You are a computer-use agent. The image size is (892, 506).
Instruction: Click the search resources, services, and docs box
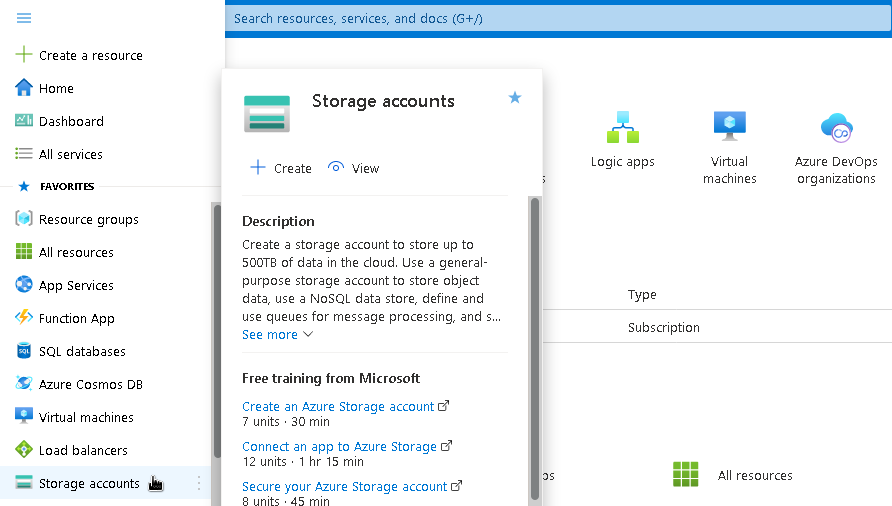click(558, 19)
